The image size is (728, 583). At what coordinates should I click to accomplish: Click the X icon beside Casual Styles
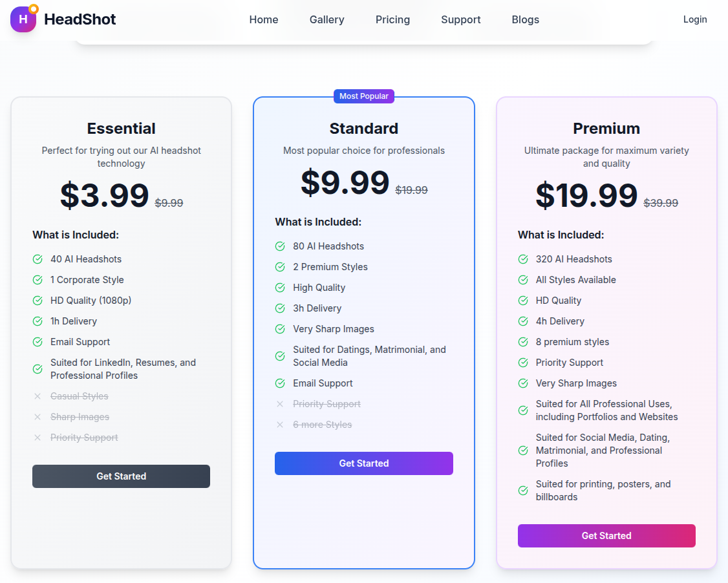click(x=37, y=396)
